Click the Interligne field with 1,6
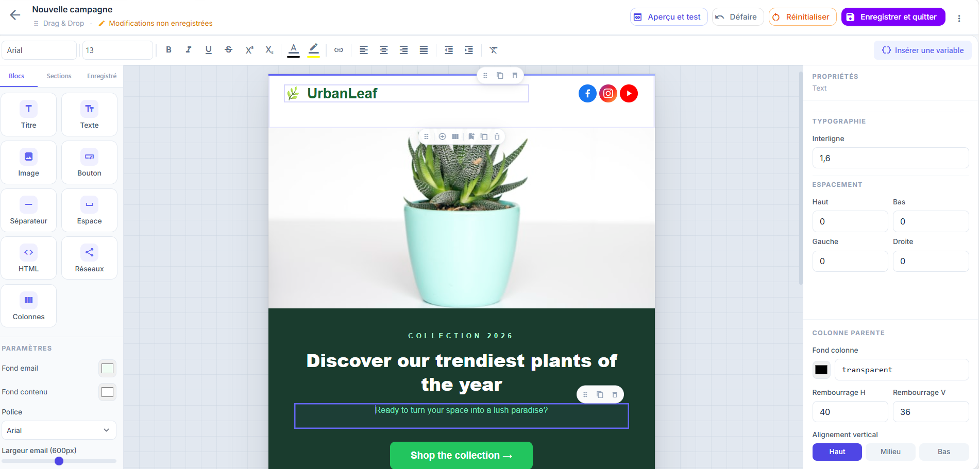The height and width of the screenshot is (469, 980). (x=890, y=158)
